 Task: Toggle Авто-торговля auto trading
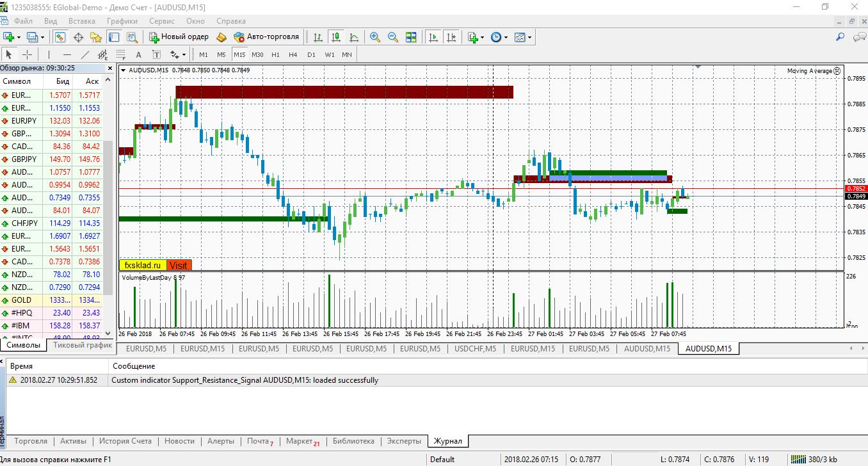pos(267,37)
